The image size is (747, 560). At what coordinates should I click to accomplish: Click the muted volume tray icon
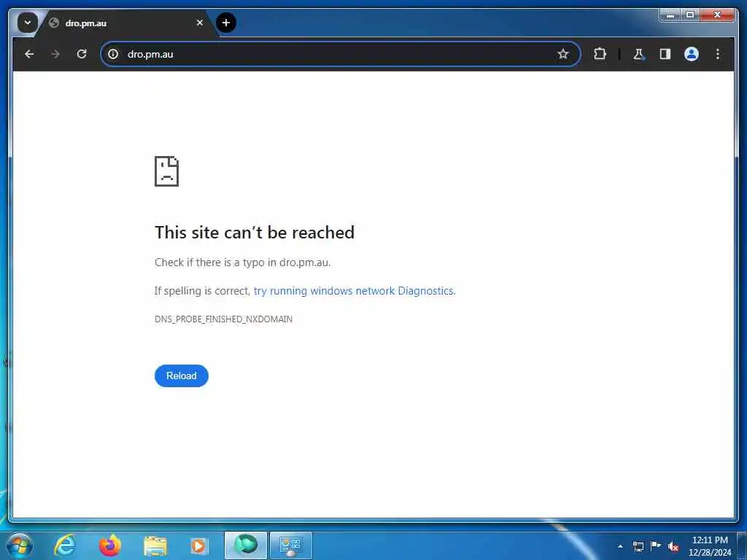pos(673,547)
